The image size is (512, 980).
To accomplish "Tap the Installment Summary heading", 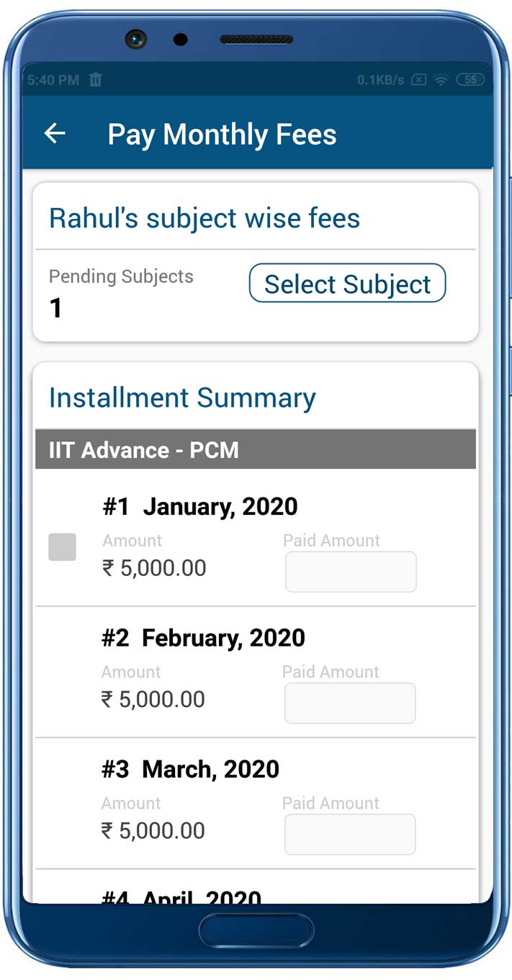I will pos(182,397).
